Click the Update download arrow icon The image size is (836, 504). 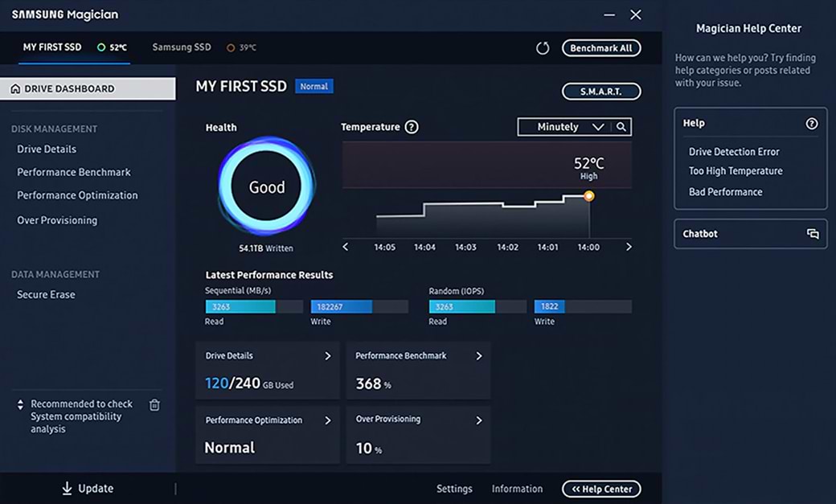(x=67, y=488)
